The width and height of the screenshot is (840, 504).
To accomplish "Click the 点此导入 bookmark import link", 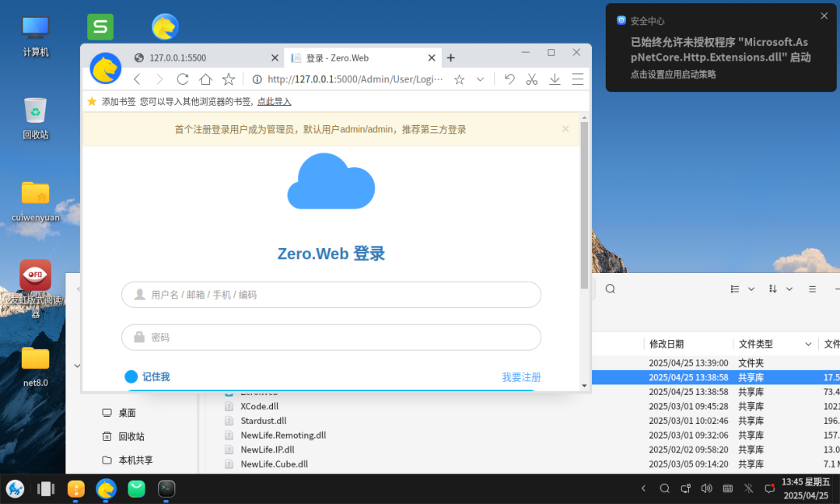I will (275, 101).
